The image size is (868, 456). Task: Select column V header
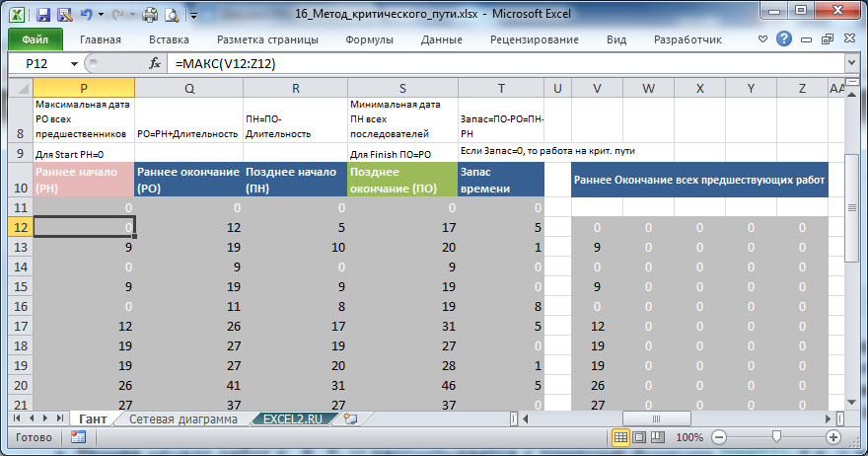(597, 88)
